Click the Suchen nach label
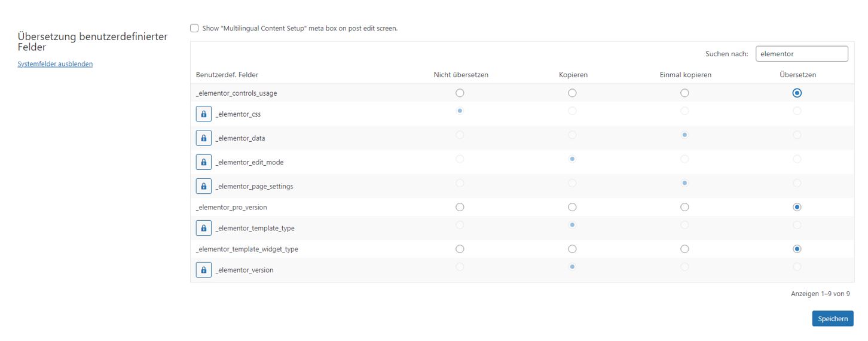868x341 pixels. click(727, 54)
